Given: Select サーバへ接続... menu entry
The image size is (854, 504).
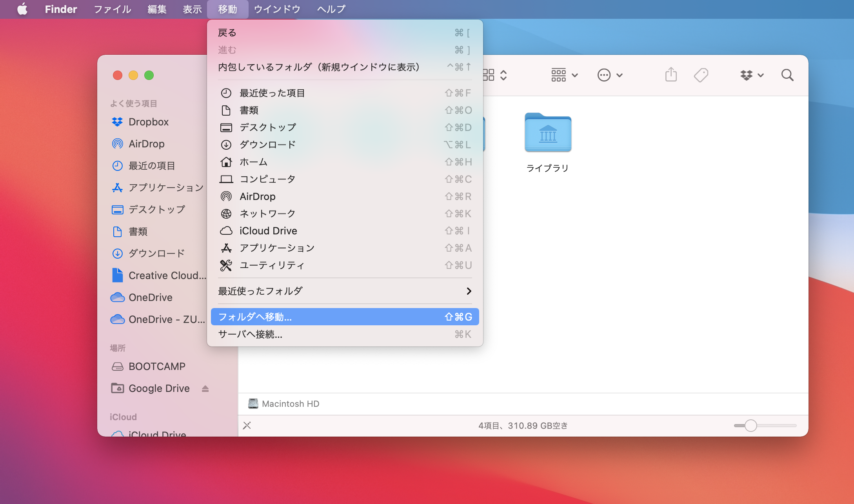Looking at the screenshot, I should click(345, 334).
